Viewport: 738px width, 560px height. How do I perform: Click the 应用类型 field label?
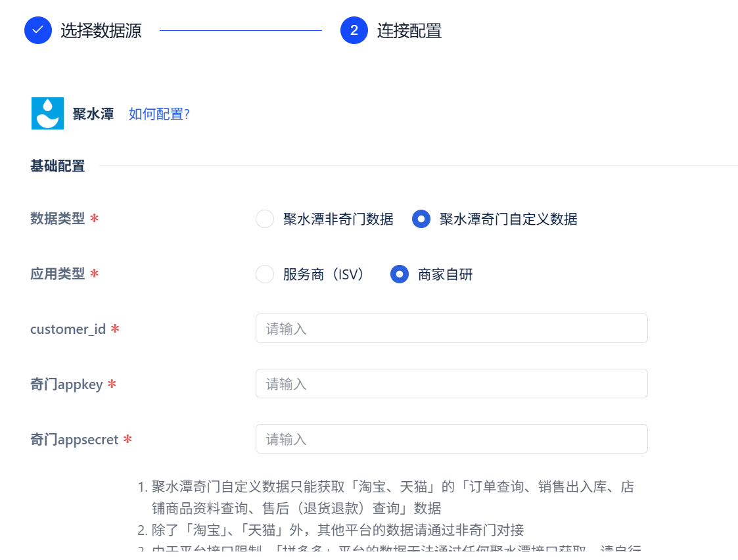[x=57, y=273]
